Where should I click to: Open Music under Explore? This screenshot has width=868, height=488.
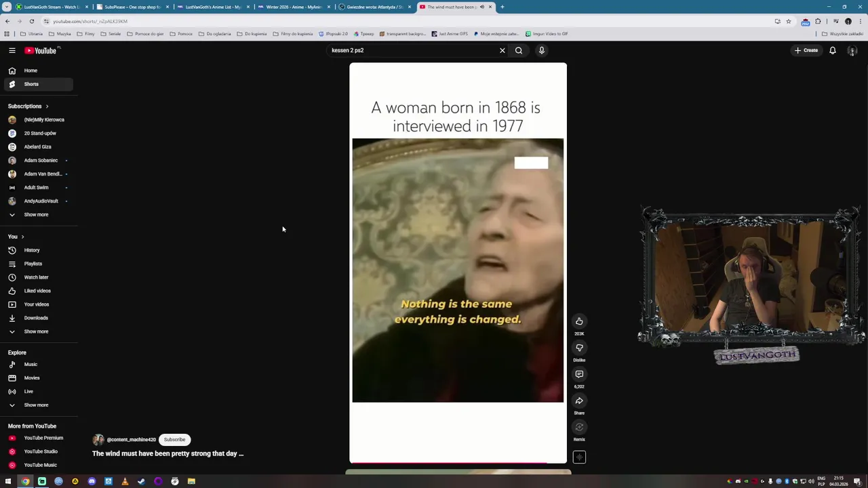coord(37,365)
